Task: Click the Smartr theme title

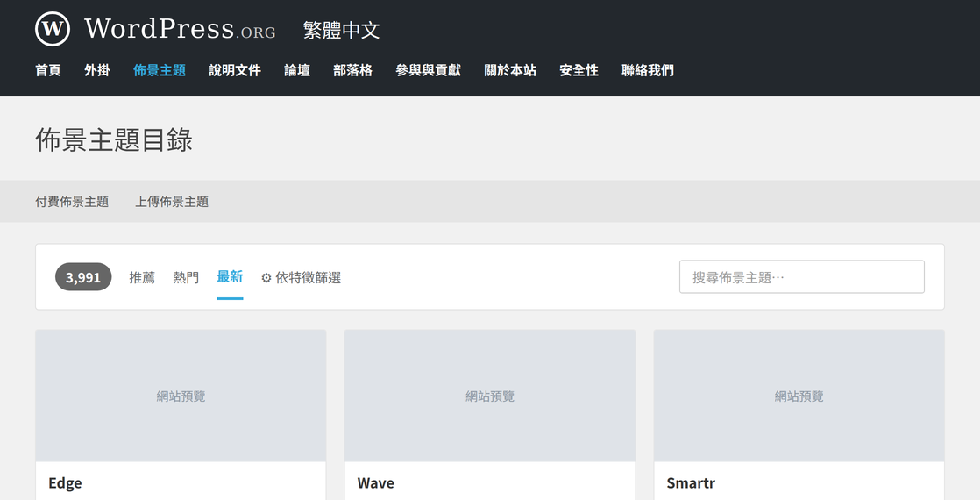Action: (x=691, y=483)
